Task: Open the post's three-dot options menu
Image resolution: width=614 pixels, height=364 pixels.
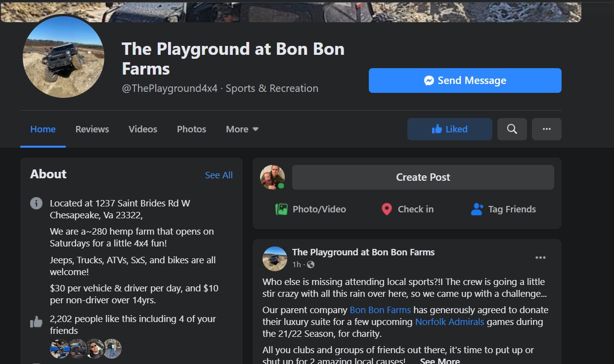Action: click(540, 257)
